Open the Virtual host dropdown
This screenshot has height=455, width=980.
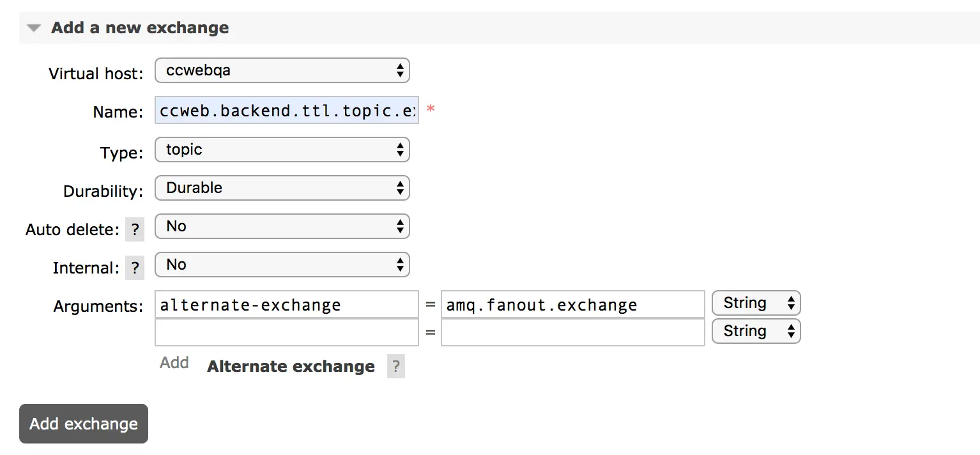click(x=282, y=71)
